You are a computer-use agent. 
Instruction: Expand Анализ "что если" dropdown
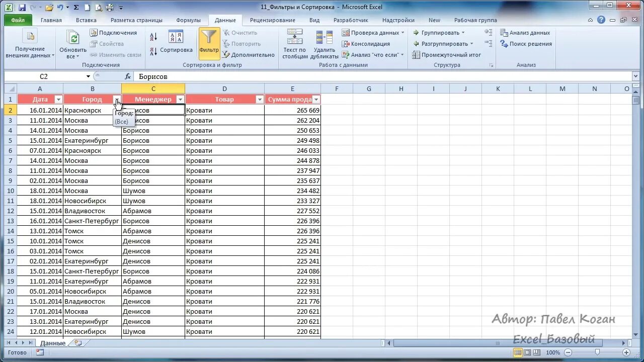(x=403, y=55)
